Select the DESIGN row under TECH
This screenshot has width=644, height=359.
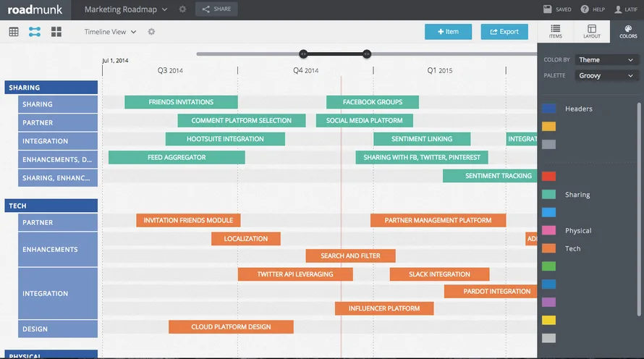pyautogui.click(x=58, y=329)
